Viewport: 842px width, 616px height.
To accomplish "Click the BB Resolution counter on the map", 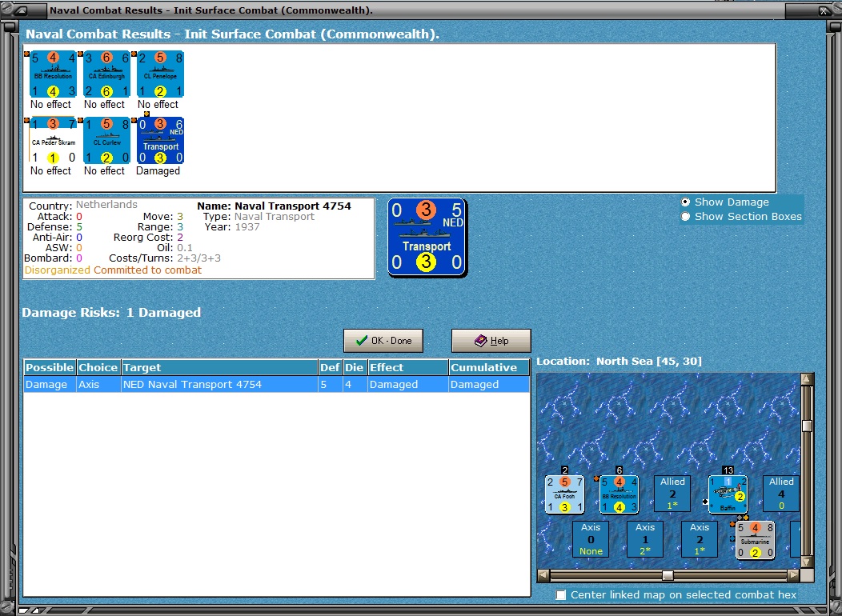I will tap(619, 494).
